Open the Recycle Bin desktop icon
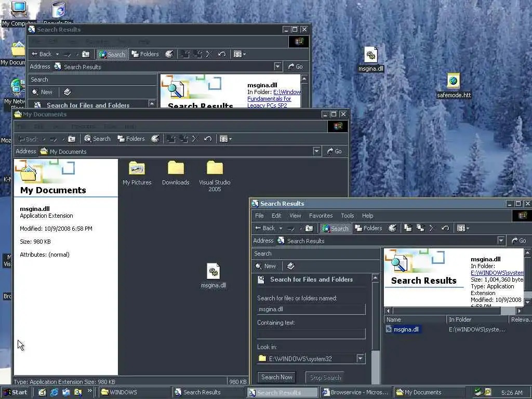 tap(58, 12)
